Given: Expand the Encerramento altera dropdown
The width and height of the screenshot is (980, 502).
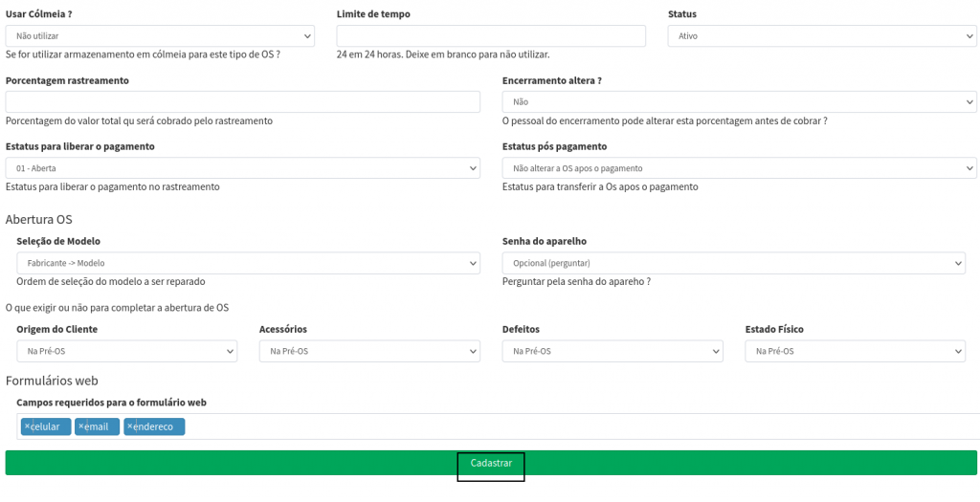Looking at the screenshot, I should pyautogui.click(x=739, y=101).
